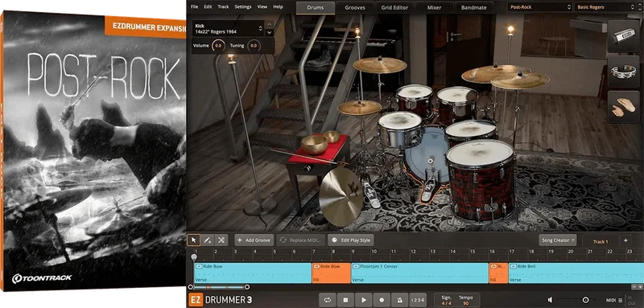This screenshot has height=308, width=644.
Task: Click the timeline zoom out minus button
Action: (634, 287)
